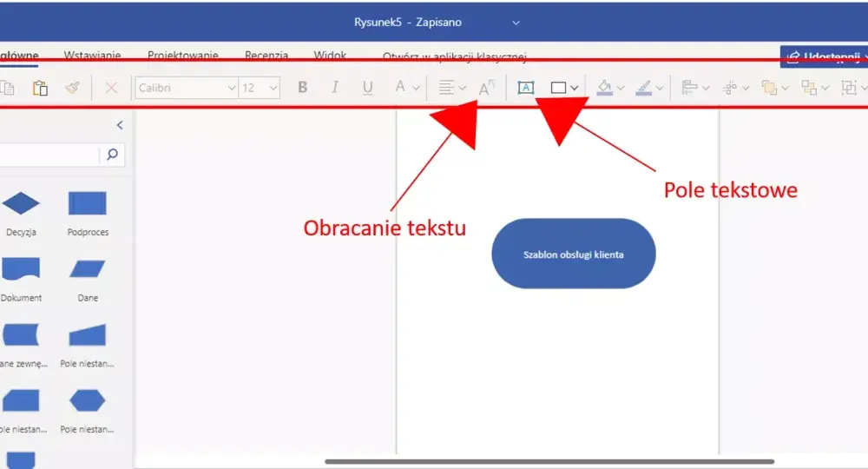Click the rotate text icon
Image resolution: width=868 pixels, height=469 pixels.
[487, 88]
